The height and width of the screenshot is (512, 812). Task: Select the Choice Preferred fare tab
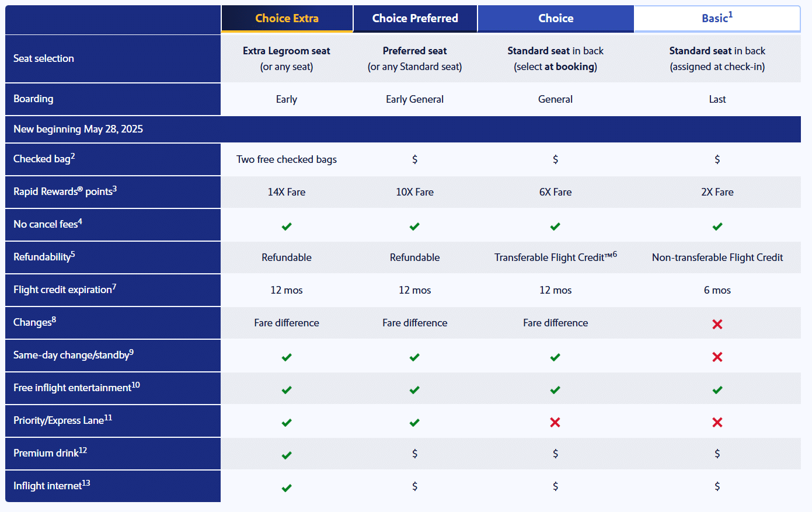[x=415, y=18]
